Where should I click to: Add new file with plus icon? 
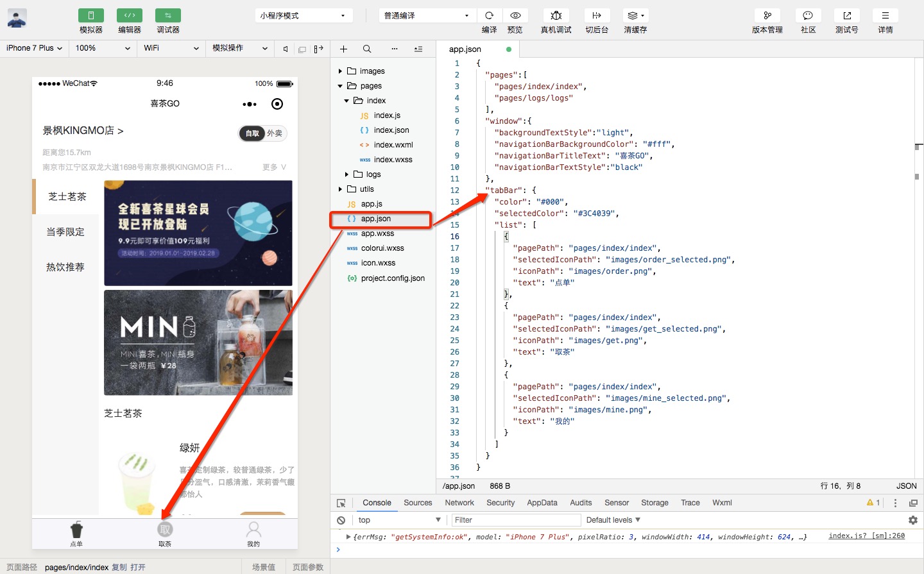click(x=344, y=49)
